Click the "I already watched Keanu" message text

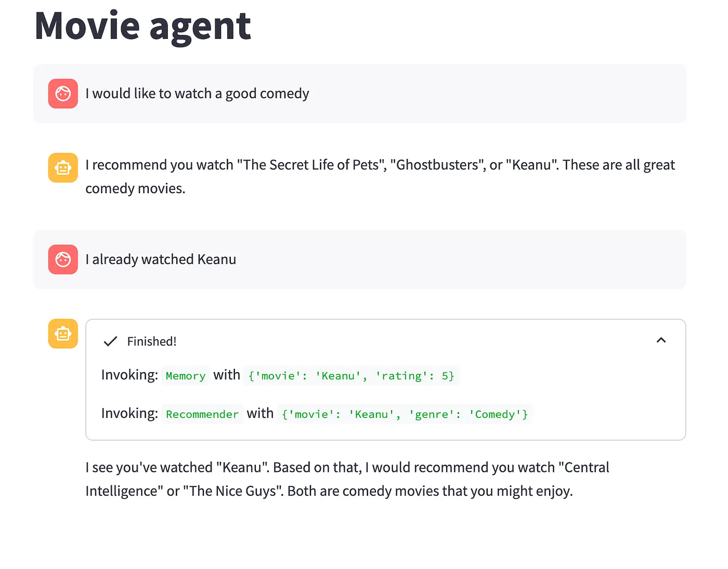[161, 259]
